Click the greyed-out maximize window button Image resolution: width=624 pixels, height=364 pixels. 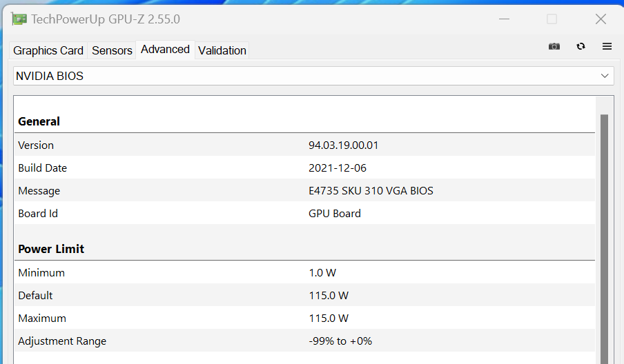click(x=552, y=19)
